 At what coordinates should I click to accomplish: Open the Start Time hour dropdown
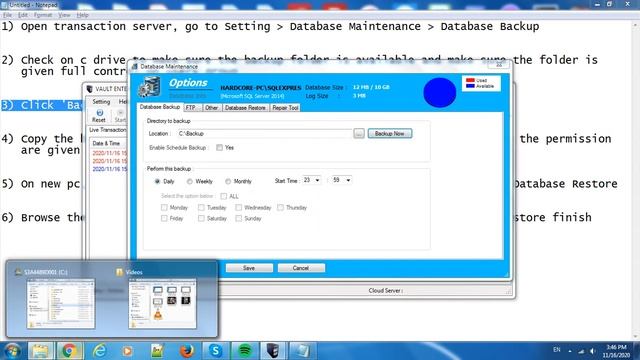tap(317, 180)
